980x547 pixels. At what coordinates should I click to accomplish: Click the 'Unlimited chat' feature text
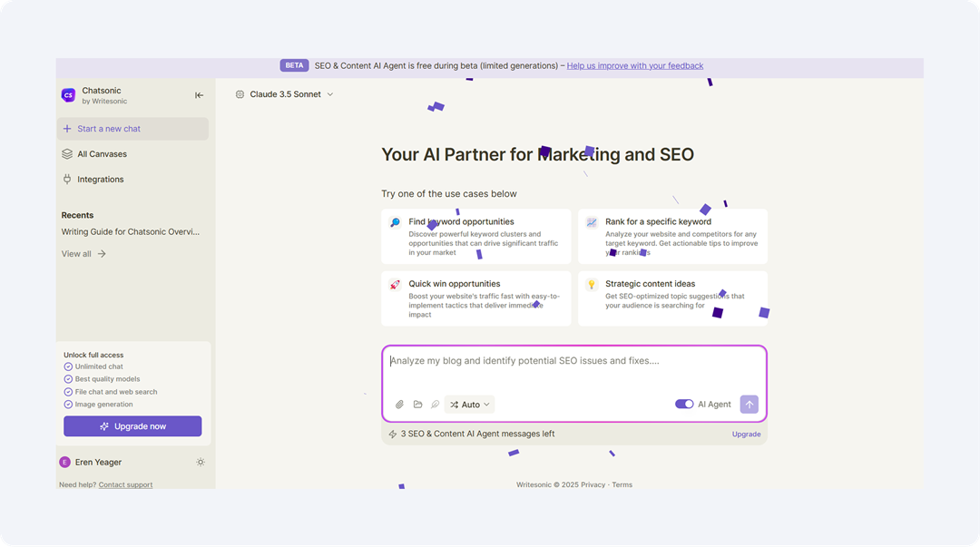pyautogui.click(x=99, y=367)
